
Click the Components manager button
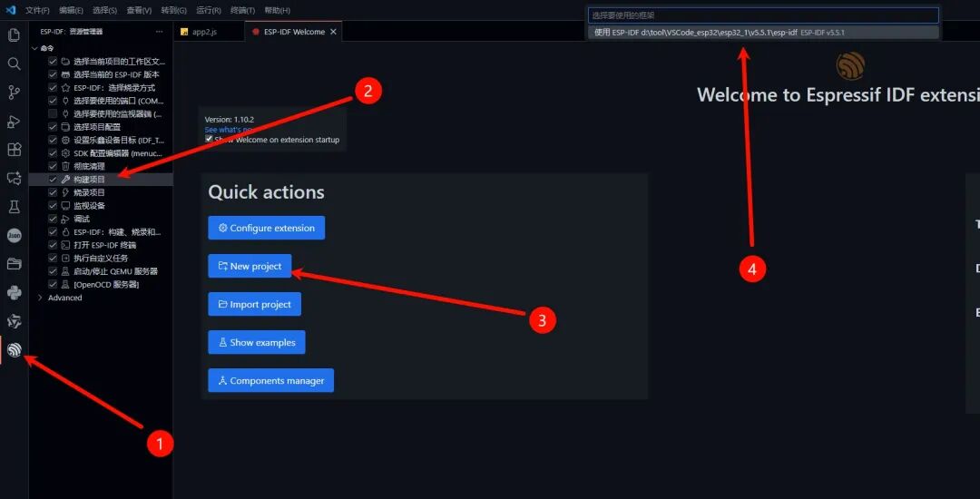pos(270,380)
